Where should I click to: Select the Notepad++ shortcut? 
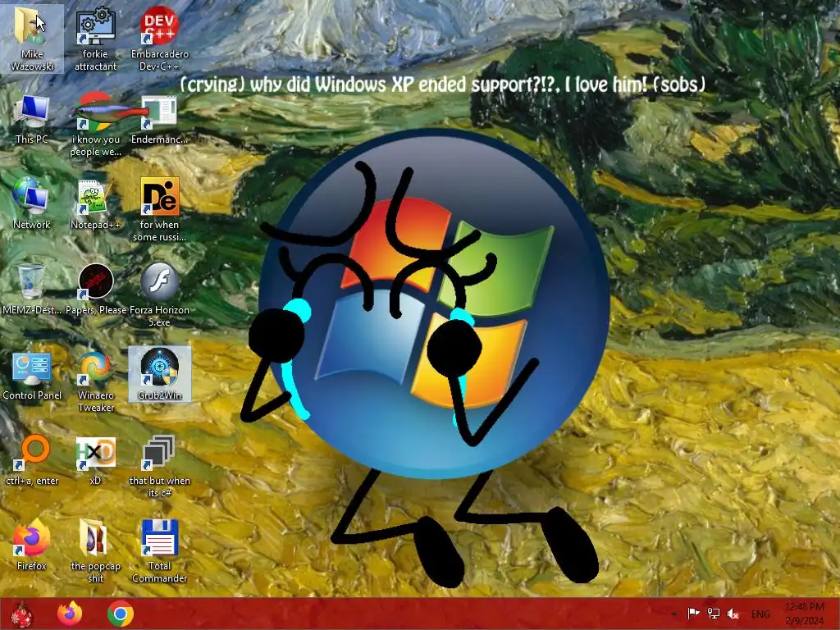pos(95,203)
